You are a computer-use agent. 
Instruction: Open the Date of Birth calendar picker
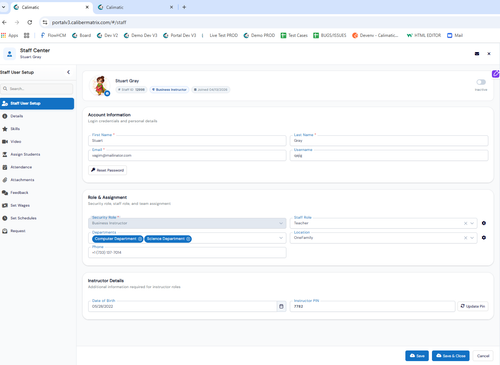[x=281, y=306]
